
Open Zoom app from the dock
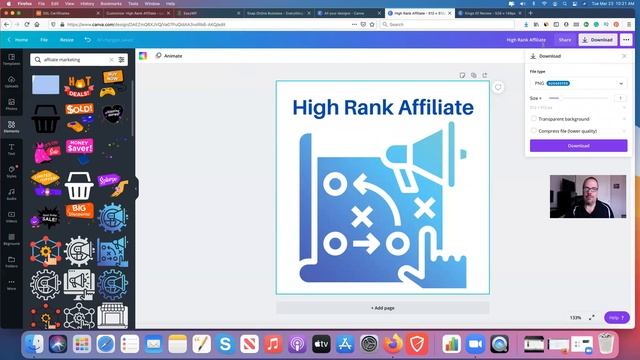pyautogui.click(x=476, y=344)
